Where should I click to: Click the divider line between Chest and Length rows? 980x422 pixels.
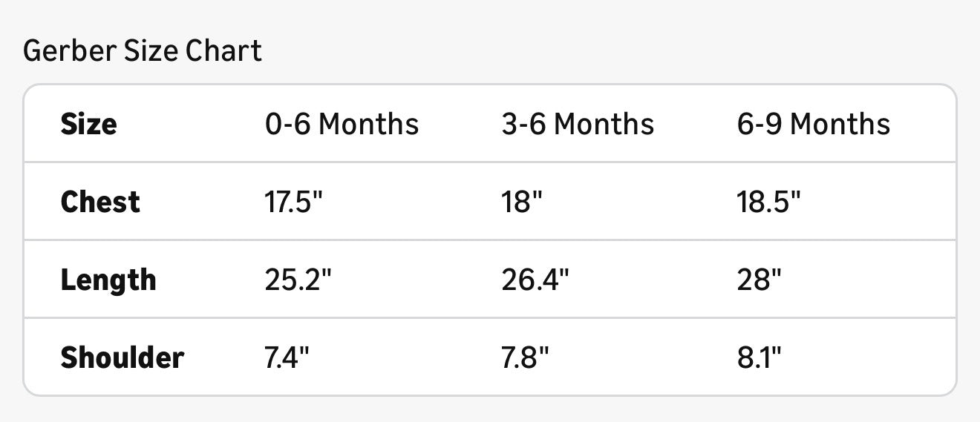(x=490, y=240)
